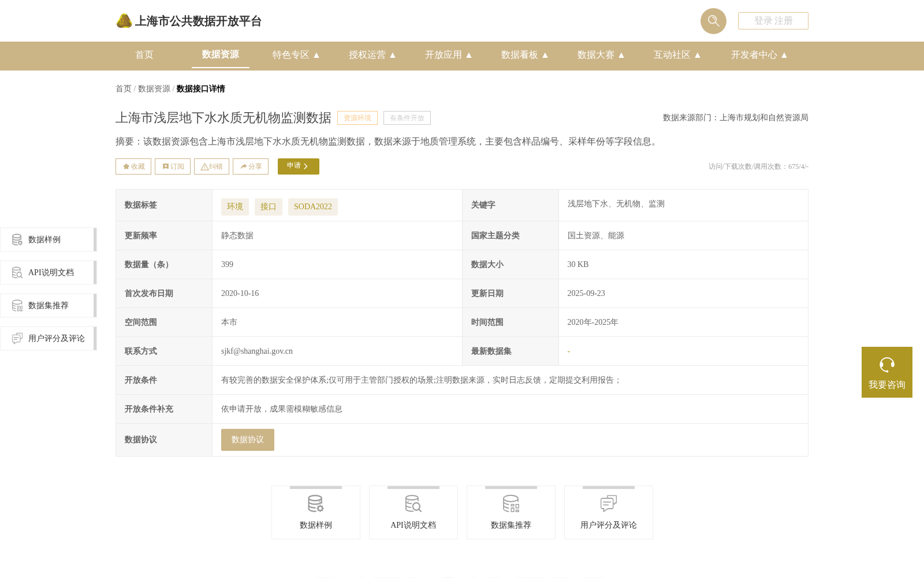Select the 数据资源 nav tab
This screenshot has width=924, height=578.
coord(221,54)
